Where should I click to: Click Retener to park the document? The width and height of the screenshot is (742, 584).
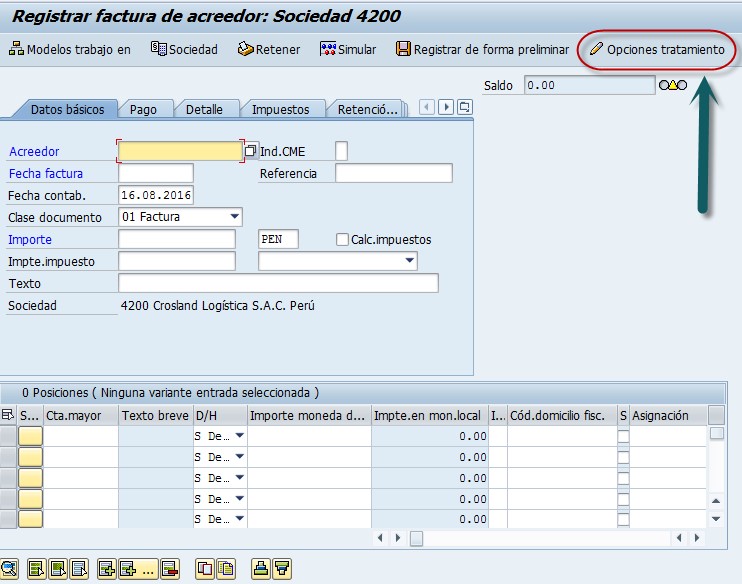coord(268,49)
